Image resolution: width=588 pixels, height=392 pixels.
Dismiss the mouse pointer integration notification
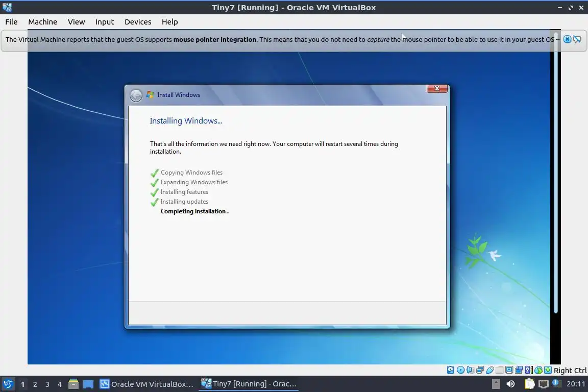(568, 39)
